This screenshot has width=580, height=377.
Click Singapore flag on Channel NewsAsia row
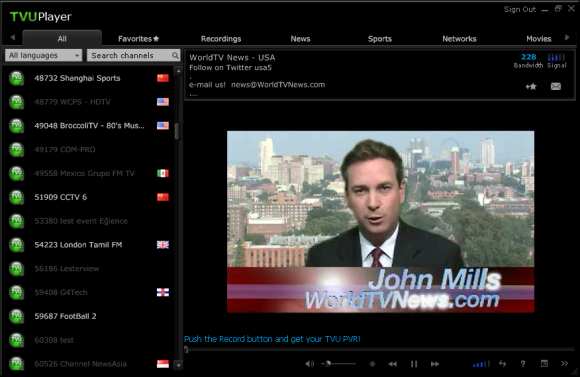click(163, 364)
